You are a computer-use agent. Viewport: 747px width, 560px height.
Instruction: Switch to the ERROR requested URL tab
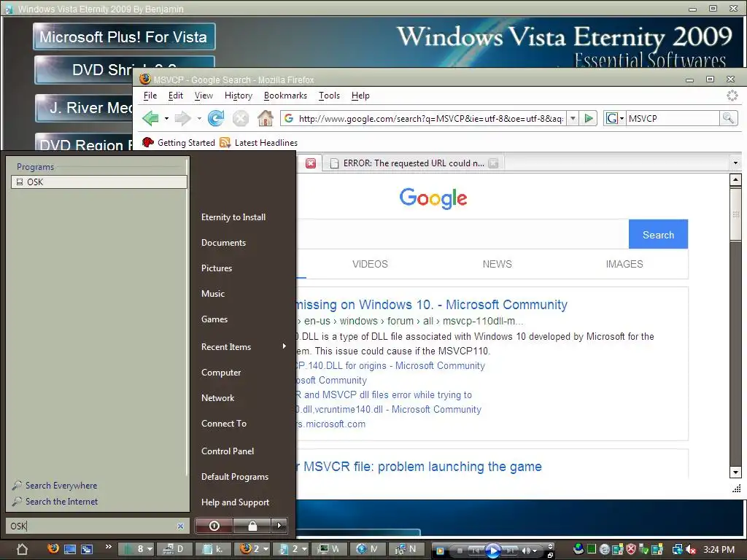click(414, 163)
